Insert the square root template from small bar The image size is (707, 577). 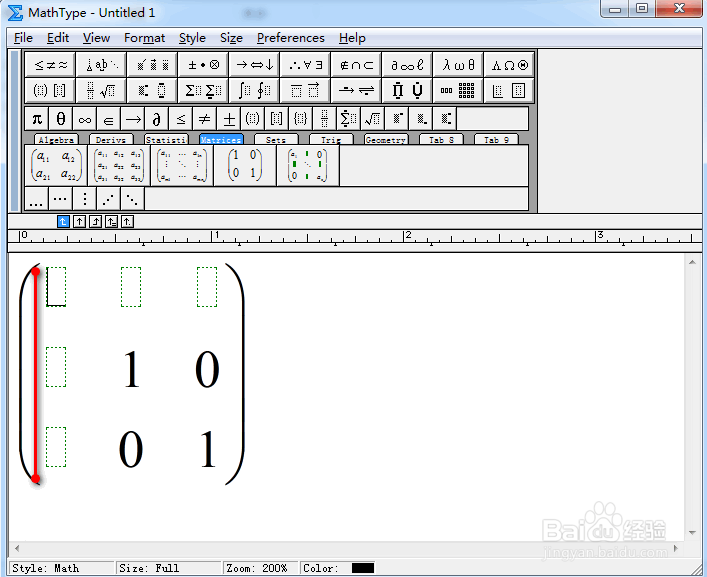pos(372,119)
